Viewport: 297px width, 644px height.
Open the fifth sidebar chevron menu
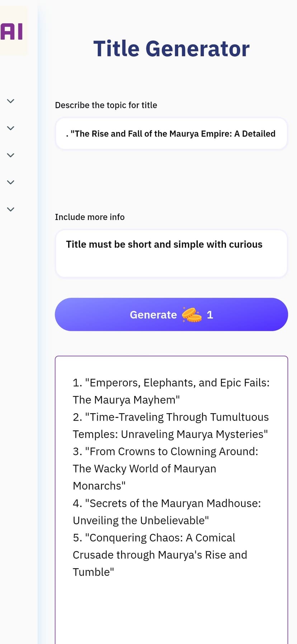point(11,209)
